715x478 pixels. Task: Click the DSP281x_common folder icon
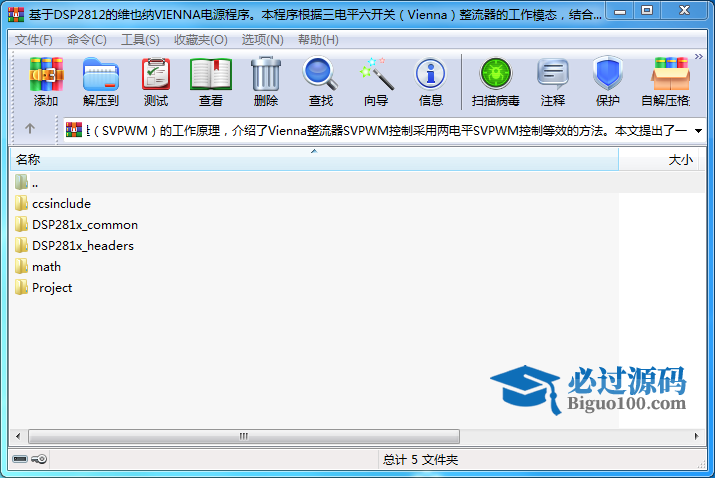point(21,224)
